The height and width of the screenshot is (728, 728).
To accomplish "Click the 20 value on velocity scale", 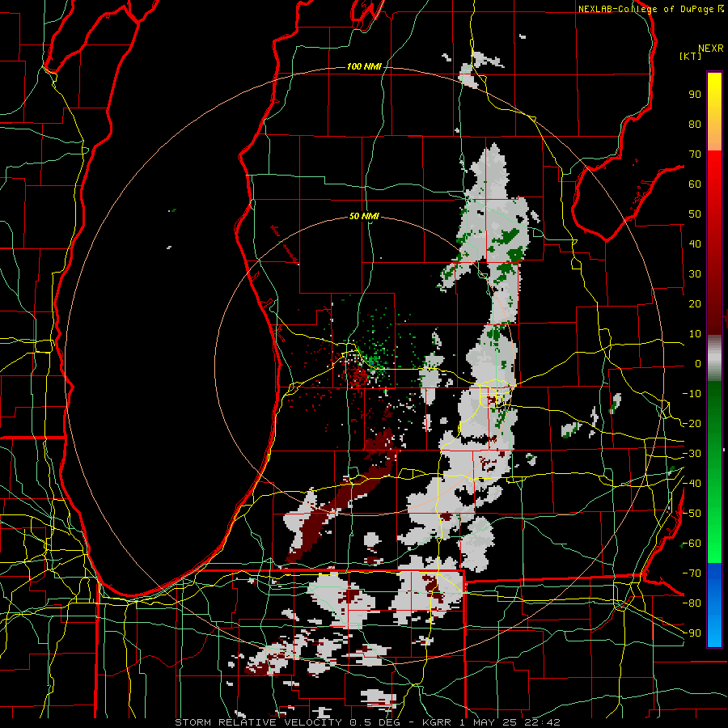I will point(695,304).
